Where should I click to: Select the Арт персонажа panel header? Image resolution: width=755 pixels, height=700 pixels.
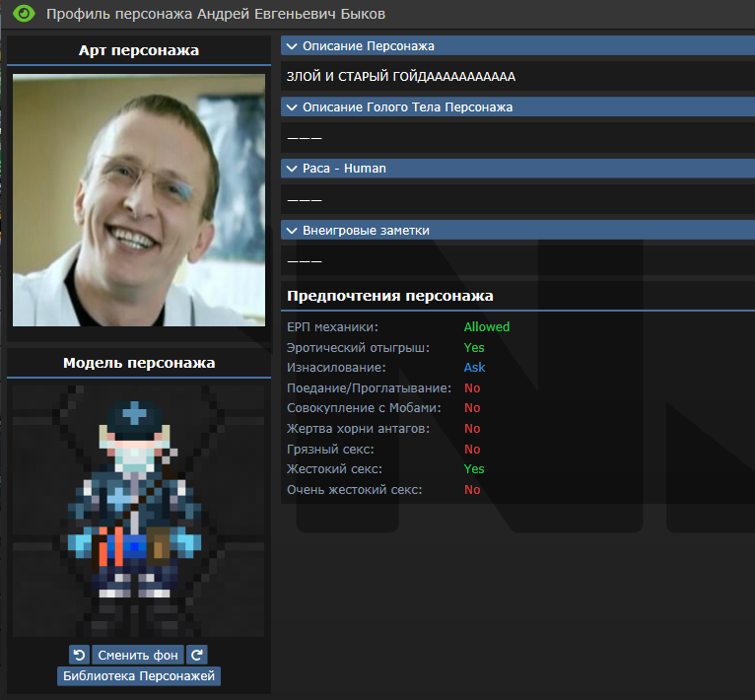click(x=138, y=51)
